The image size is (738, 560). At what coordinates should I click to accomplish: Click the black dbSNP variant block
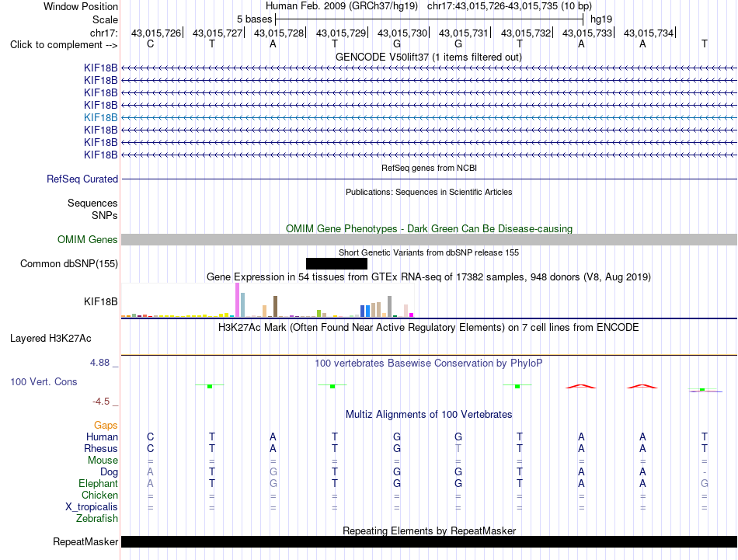(336, 263)
